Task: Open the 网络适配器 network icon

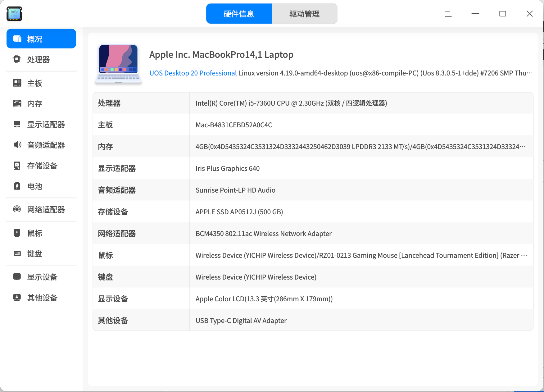Action: click(x=17, y=209)
